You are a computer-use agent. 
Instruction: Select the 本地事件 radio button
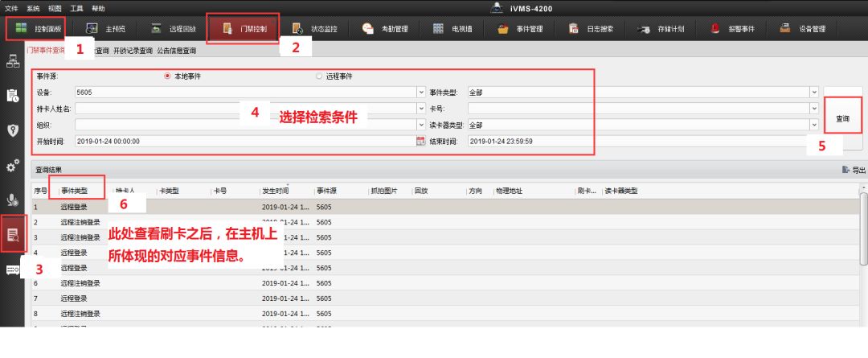click(x=167, y=76)
